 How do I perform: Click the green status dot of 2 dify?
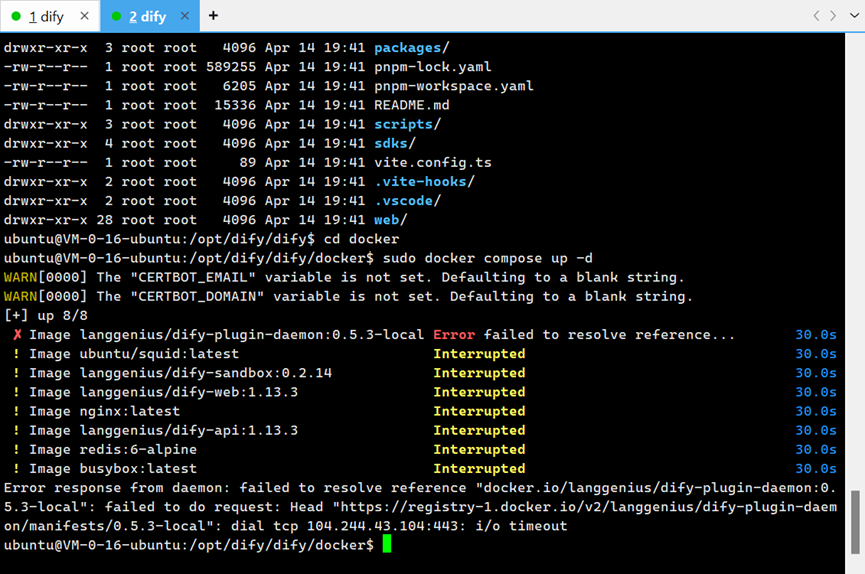116,17
